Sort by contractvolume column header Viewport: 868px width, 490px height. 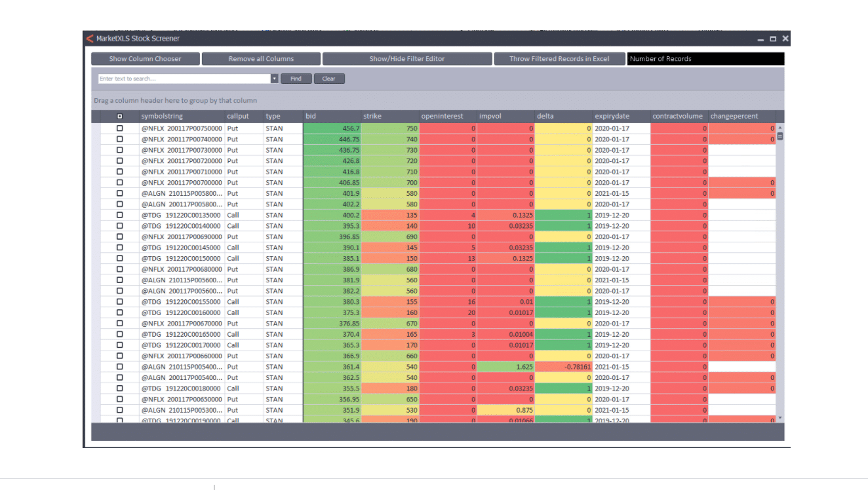point(679,117)
